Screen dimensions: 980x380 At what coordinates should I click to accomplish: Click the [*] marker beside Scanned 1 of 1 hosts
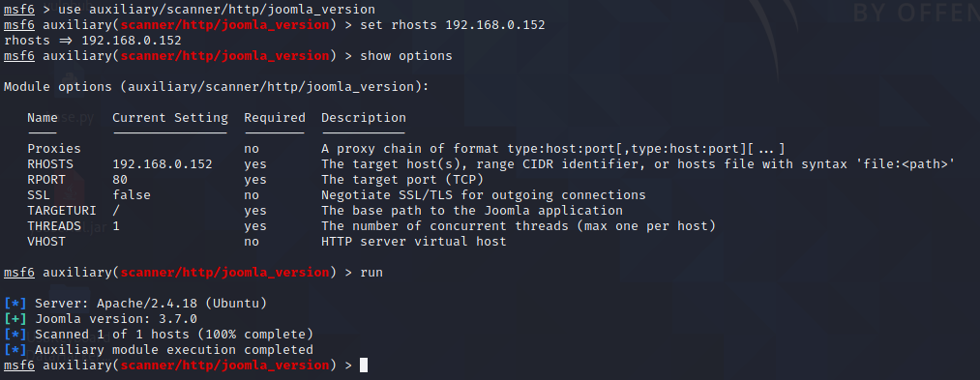(x=15, y=335)
